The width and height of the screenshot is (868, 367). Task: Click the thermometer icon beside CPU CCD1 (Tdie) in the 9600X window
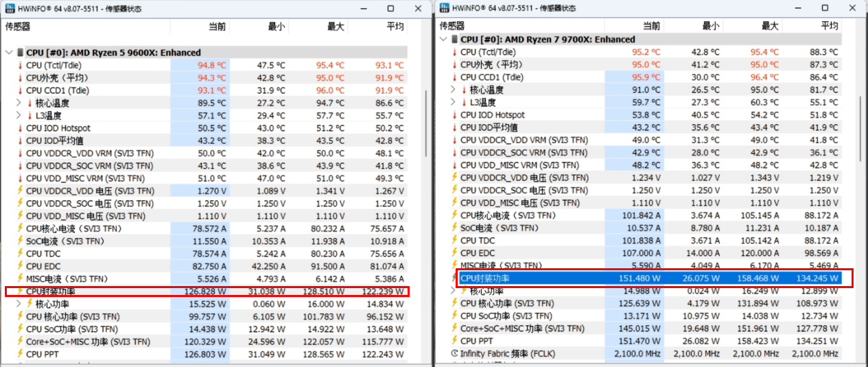coord(20,91)
